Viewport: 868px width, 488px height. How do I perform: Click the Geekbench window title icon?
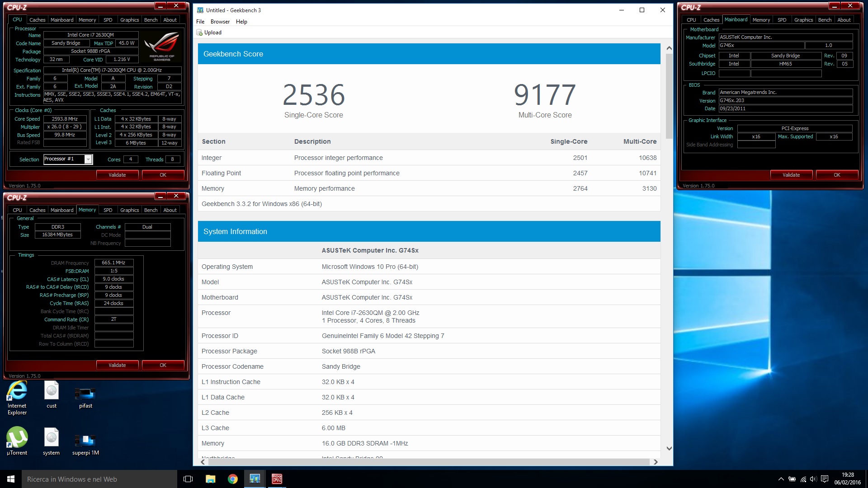point(200,10)
